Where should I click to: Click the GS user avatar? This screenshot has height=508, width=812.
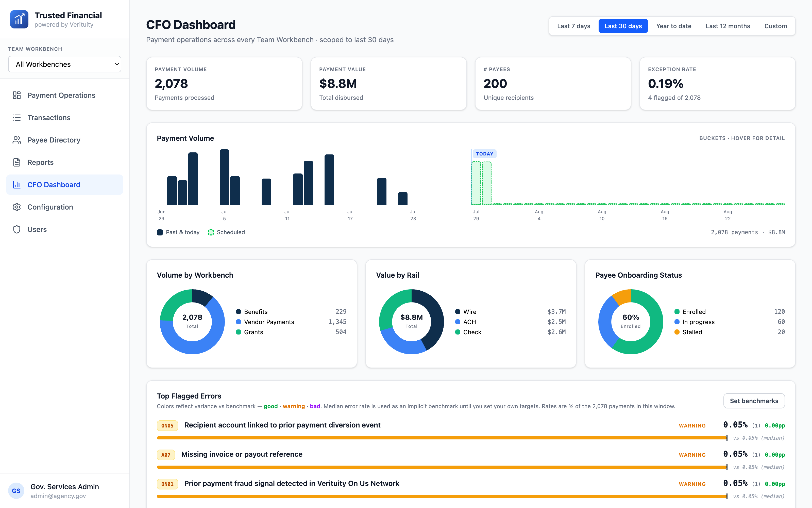(x=16, y=491)
